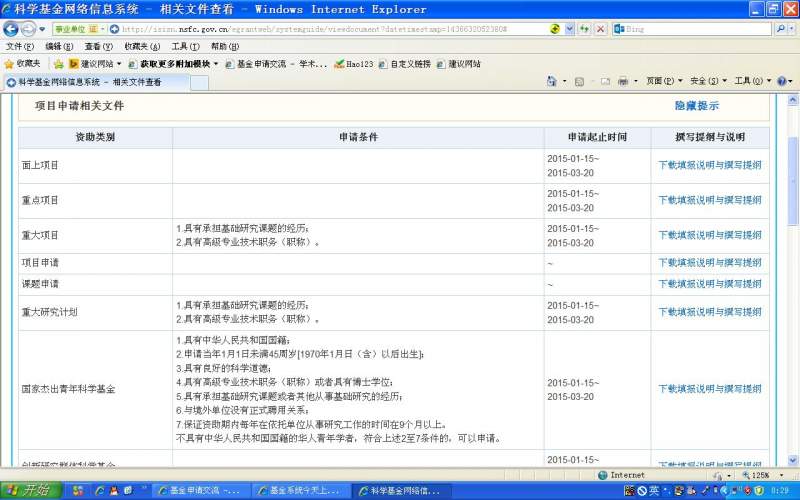The image size is (800, 500).
Task: Click the Read mail icon
Action: point(605,81)
